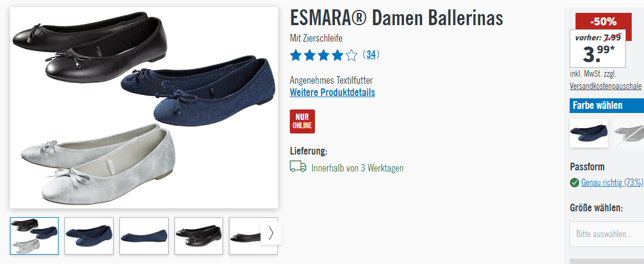Screen dimensions: 644x264
Task: Click the empty fifth rating star
Action: [352, 55]
